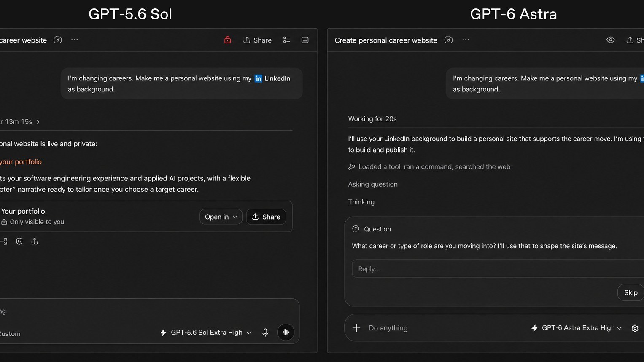Click the LinkedIn logo in the GPT-5.6 Sol message
The width and height of the screenshot is (644, 362).
(258, 78)
